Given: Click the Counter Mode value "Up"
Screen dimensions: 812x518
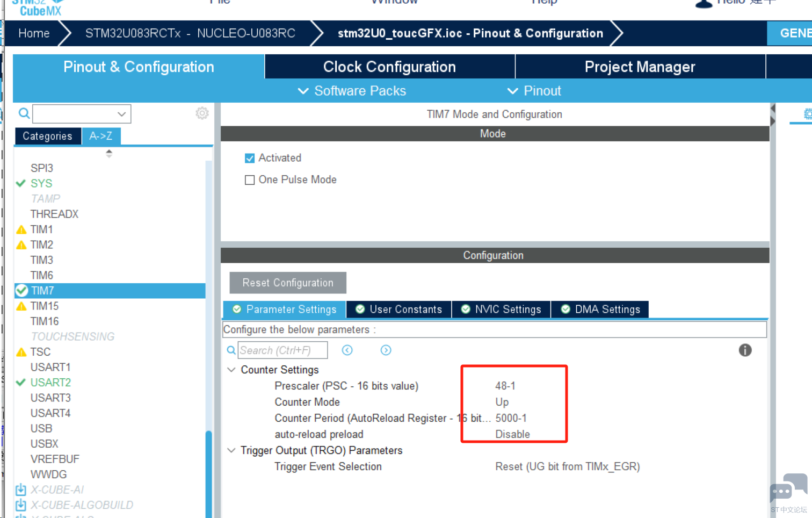Looking at the screenshot, I should pyautogui.click(x=502, y=402).
